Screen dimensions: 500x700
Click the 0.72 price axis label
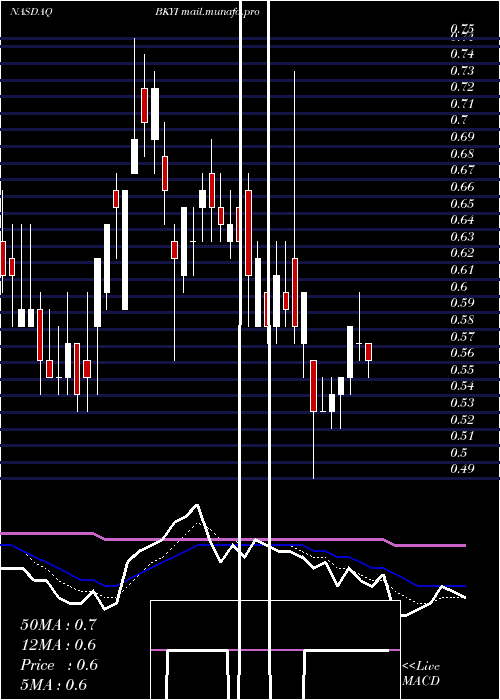click(x=462, y=87)
